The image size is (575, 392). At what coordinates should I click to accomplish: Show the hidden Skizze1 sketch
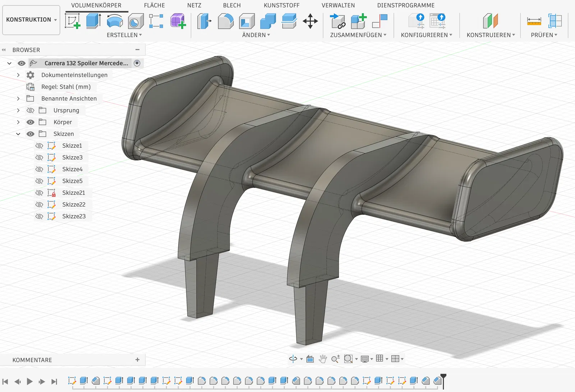pos(40,146)
